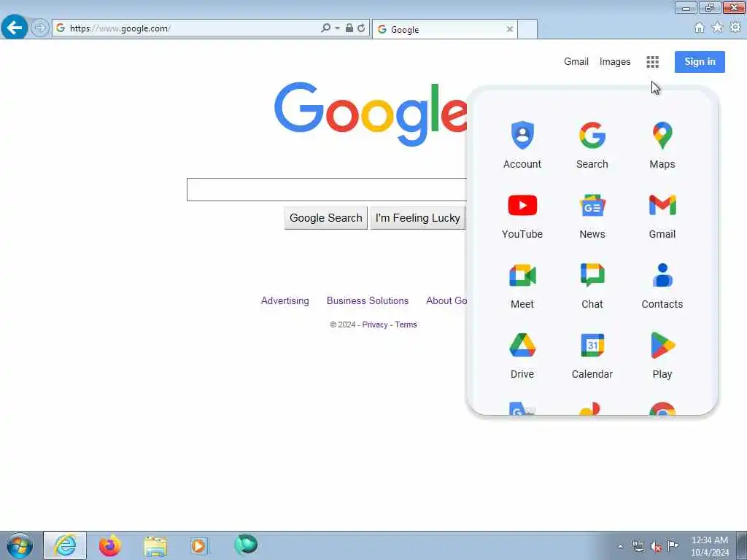Open Windows Media Player from taskbar
Image resolution: width=747 pixels, height=560 pixels.
click(198, 545)
